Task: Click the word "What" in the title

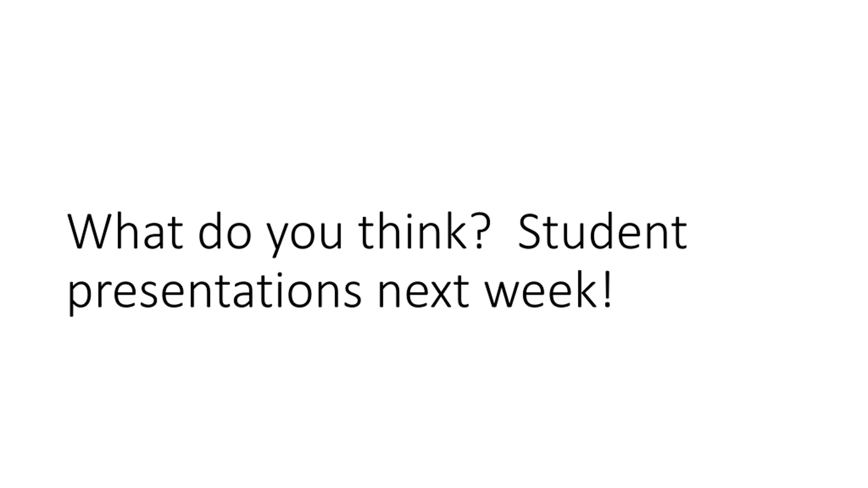Action: pyautogui.click(x=125, y=231)
